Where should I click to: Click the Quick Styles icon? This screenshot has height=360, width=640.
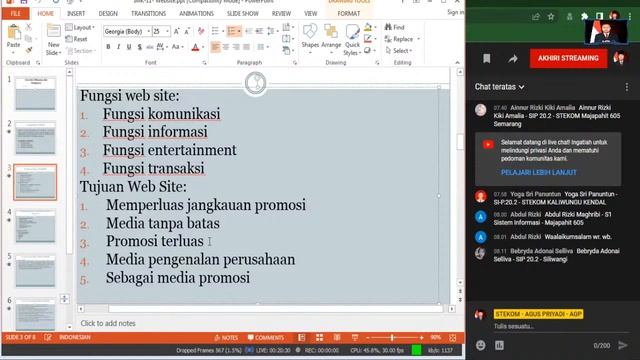click(x=352, y=31)
